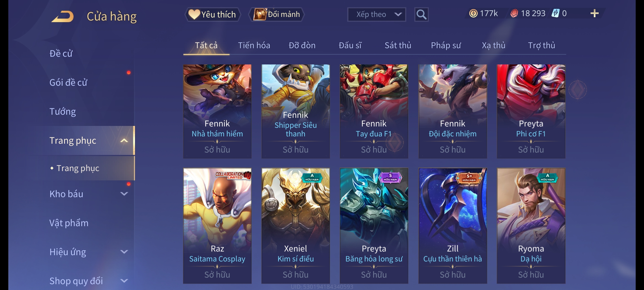Expand the Kho báu sidebar section
Viewport: 644px width, 290px height.
[124, 194]
